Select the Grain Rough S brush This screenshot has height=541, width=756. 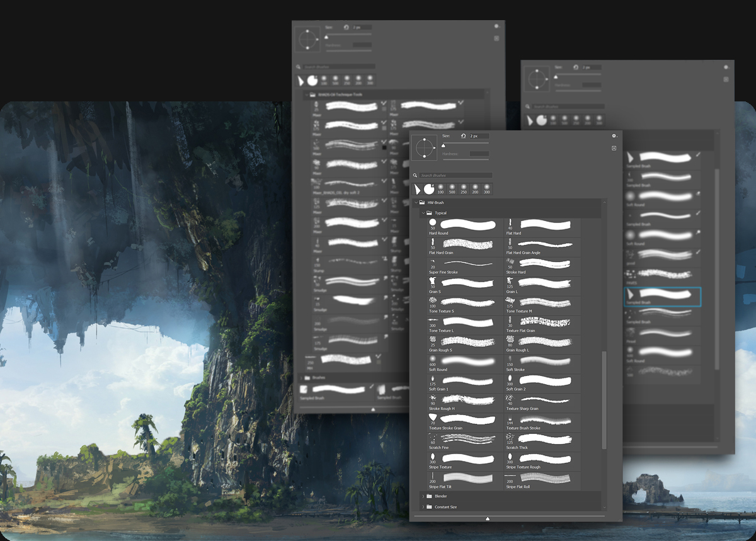tap(466, 345)
